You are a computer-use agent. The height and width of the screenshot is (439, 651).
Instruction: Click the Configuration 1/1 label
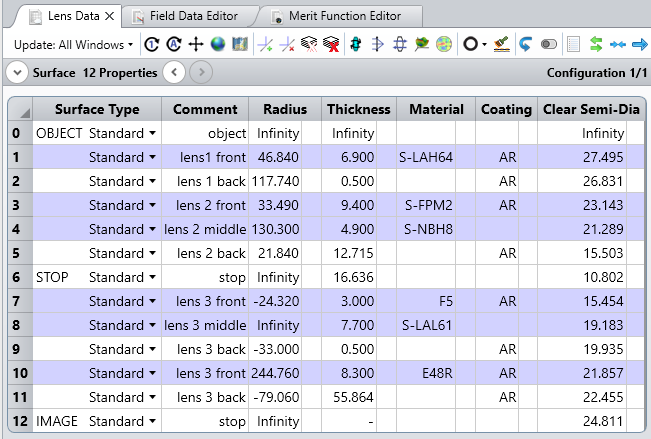tap(597, 73)
